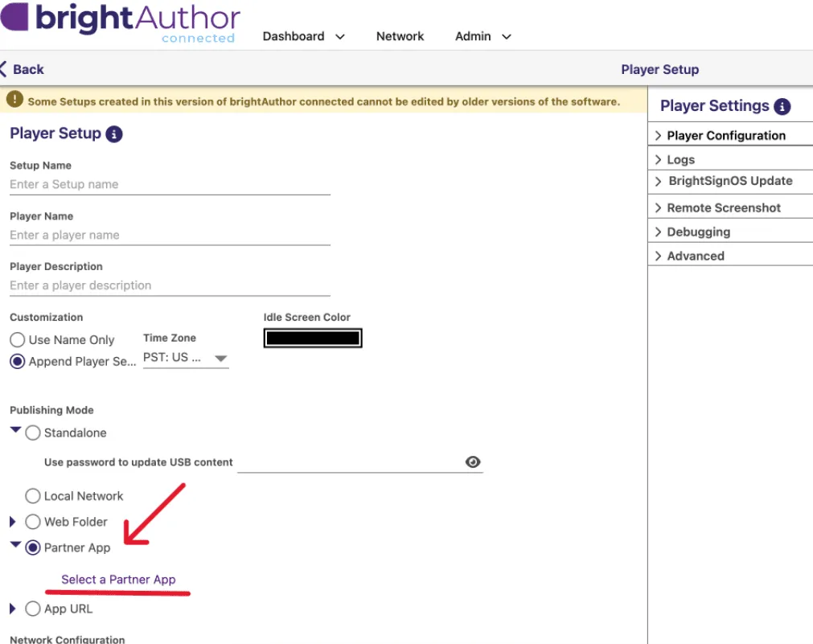Reveal the USB content password with the eye icon
The height and width of the screenshot is (644, 813).
pos(473,461)
